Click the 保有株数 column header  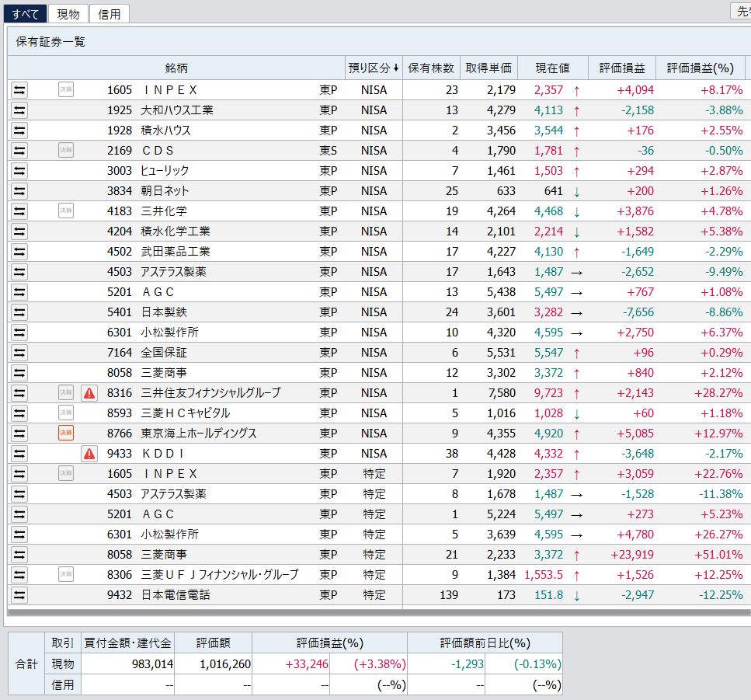431,68
